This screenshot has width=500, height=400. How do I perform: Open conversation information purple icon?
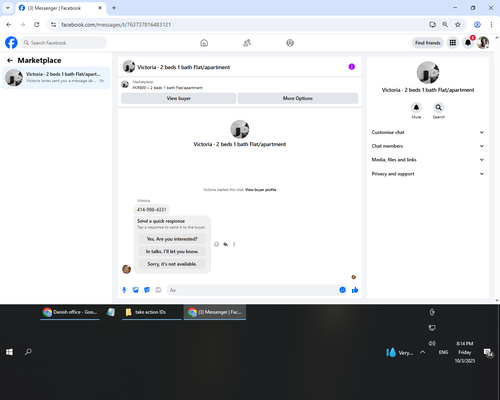point(352,67)
